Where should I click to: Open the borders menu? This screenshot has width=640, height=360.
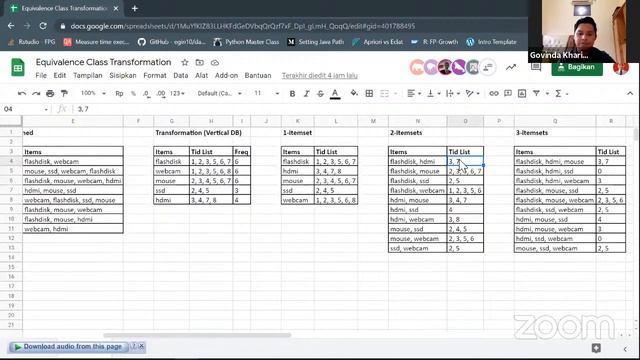(x=369, y=93)
